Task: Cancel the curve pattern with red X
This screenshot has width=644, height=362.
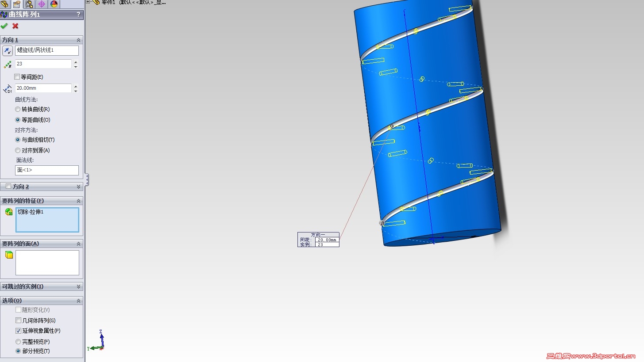Action: (15, 26)
